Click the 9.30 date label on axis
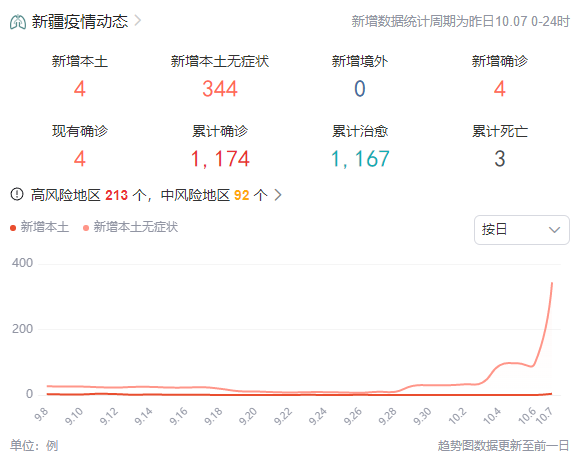 (422, 416)
